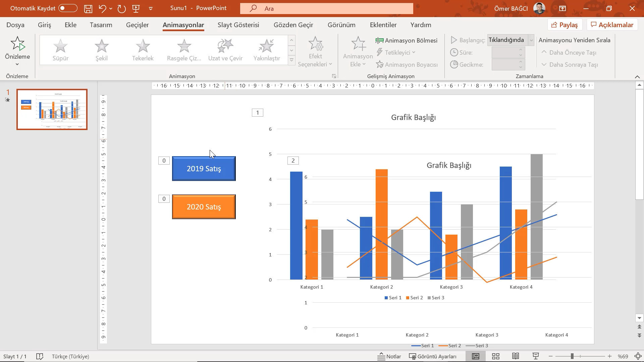Open the Başlangıç Tıklandığında dropdown
The image size is (644, 362).
(531, 40)
